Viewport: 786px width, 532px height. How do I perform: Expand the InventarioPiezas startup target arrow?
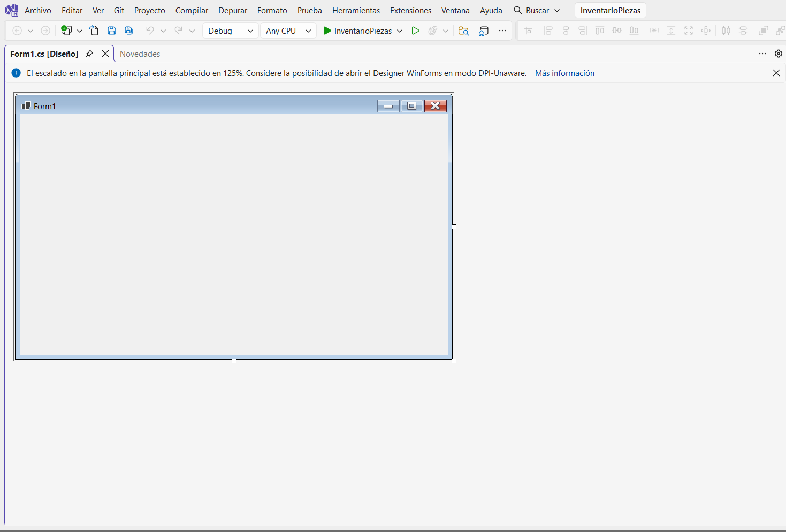[x=400, y=31]
